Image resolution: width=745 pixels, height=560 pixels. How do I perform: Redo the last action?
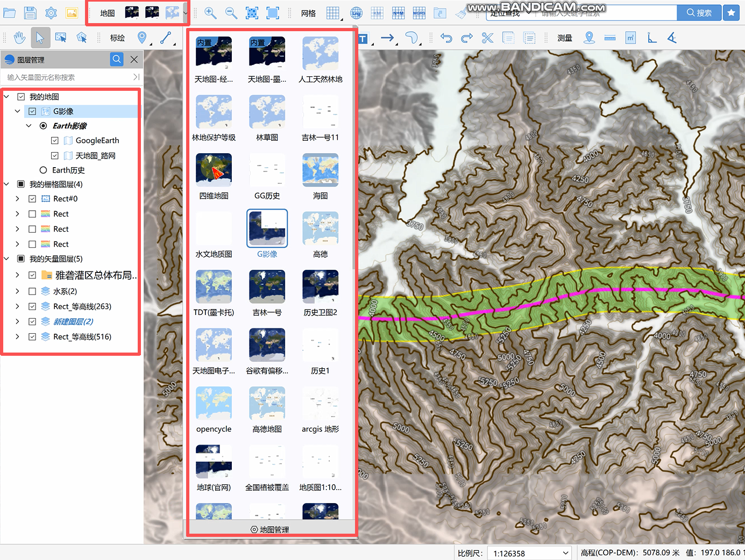[467, 38]
